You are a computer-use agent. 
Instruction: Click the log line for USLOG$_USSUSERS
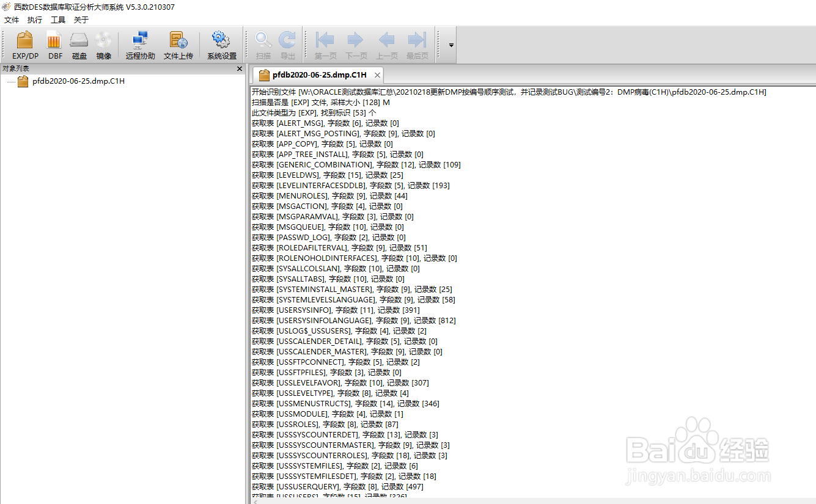pos(340,331)
